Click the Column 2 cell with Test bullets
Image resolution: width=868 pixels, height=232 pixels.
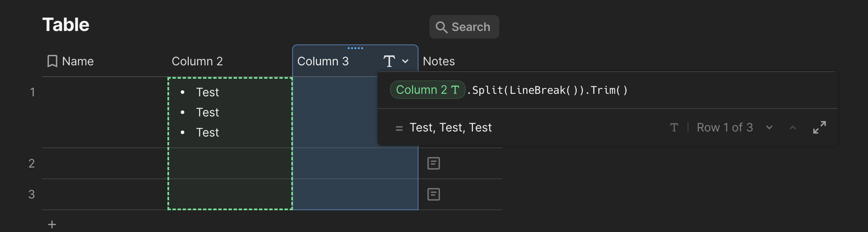(x=230, y=112)
